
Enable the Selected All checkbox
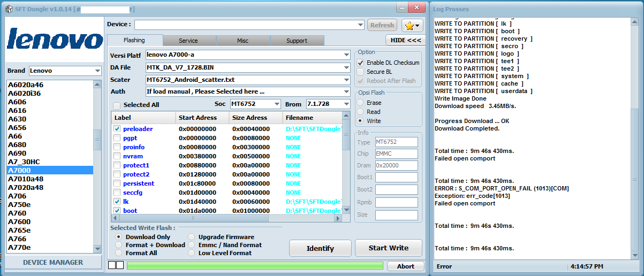point(117,105)
